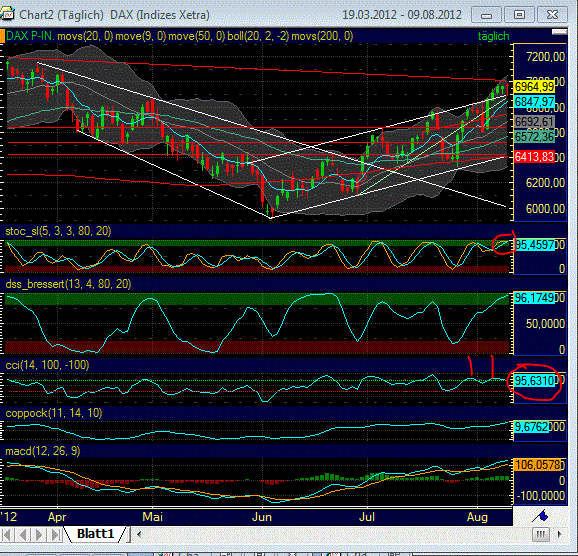
Task: Minimize the Chart2 window
Action: 487,15
